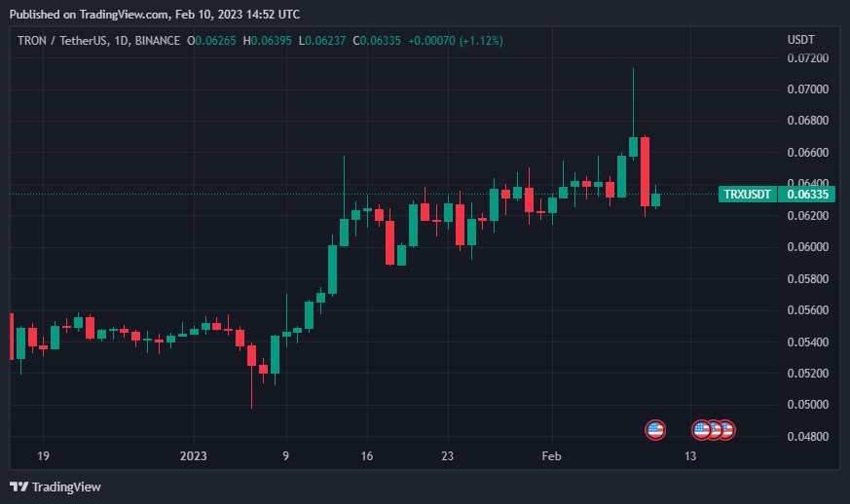Click the current price 0.06335 label
This screenshot has height=504, width=850.
[x=806, y=194]
